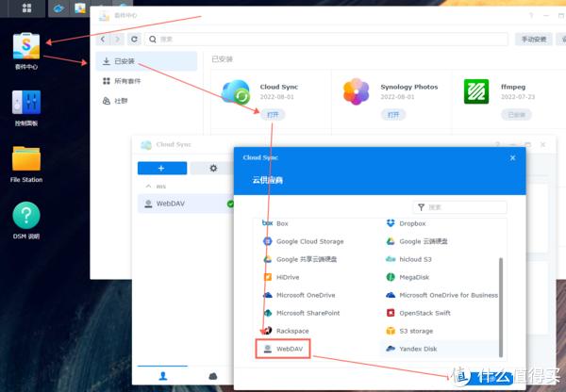Choose Google Cloud Storage provider

[x=303, y=241]
